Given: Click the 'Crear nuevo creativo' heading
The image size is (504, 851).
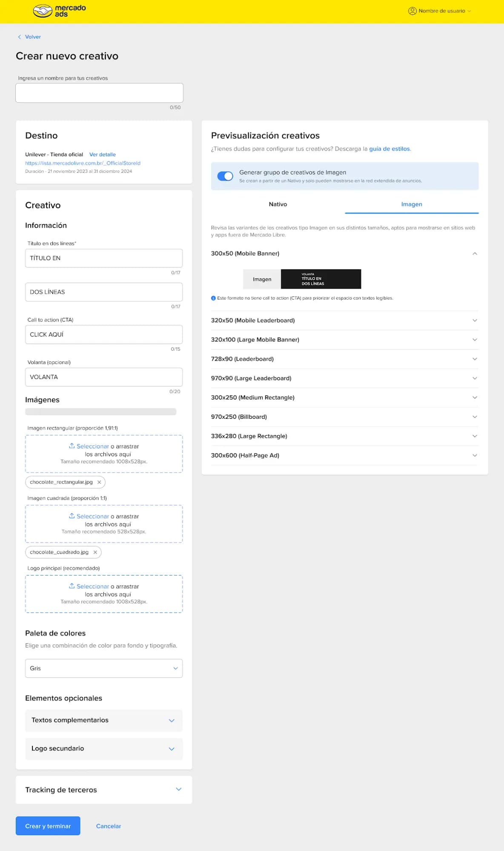Looking at the screenshot, I should point(67,56).
